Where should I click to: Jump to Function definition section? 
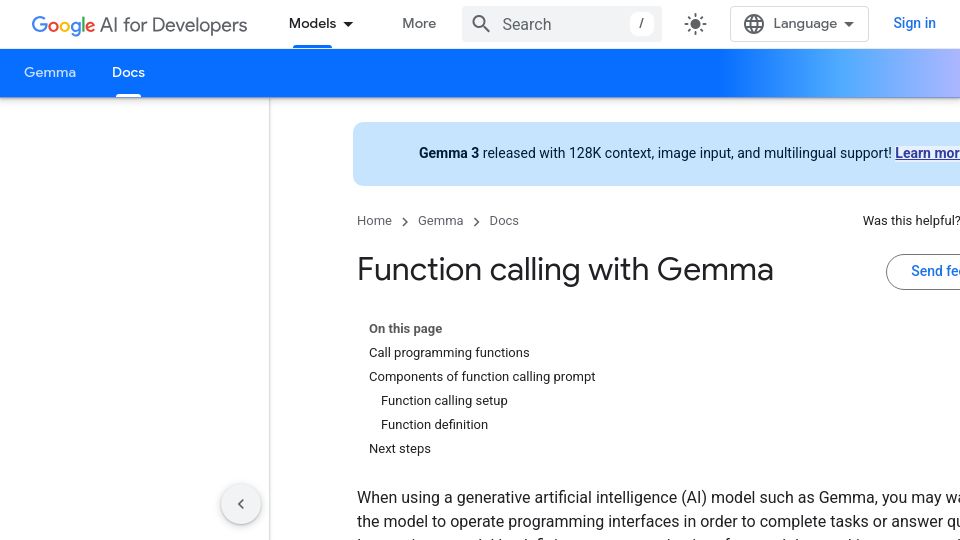coord(434,424)
